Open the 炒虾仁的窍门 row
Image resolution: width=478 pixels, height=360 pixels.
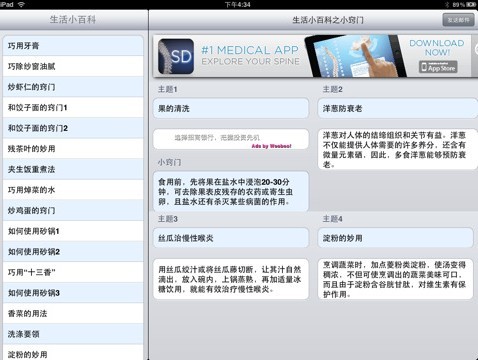point(73,87)
